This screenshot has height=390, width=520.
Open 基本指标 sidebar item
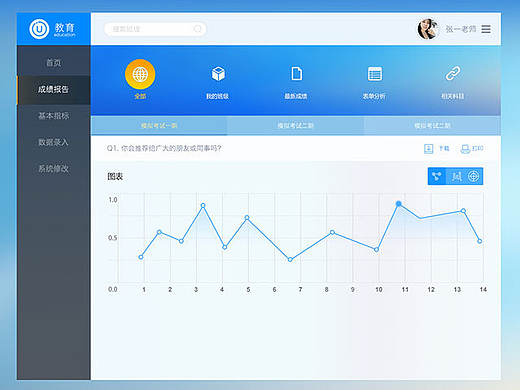(53, 116)
